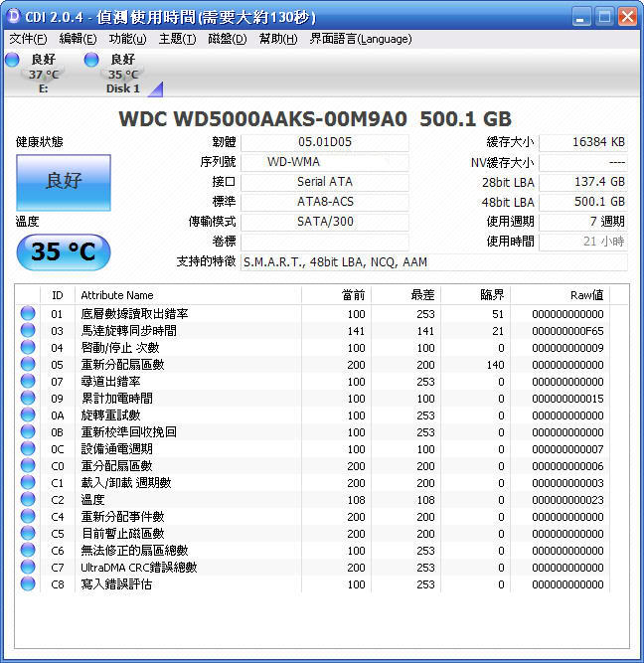Click the status orb for attribute 01
The height and width of the screenshot is (663, 644).
coord(28,313)
